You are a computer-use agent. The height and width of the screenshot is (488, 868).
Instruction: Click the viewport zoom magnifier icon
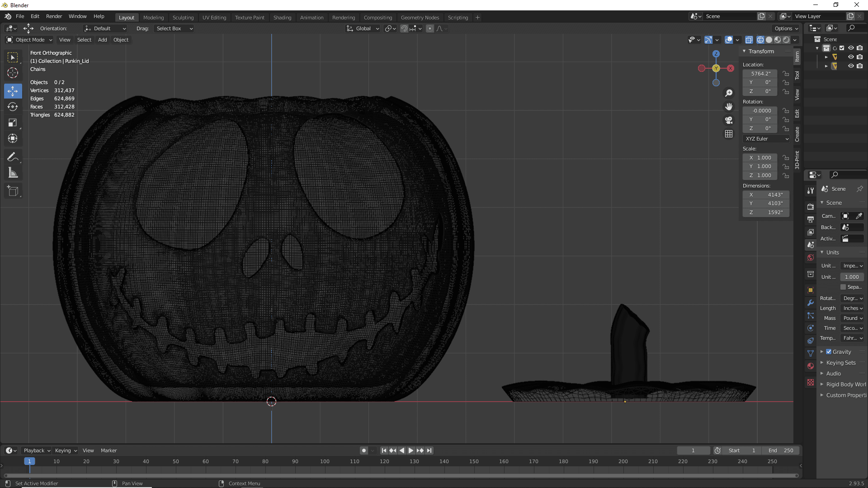[729, 93]
